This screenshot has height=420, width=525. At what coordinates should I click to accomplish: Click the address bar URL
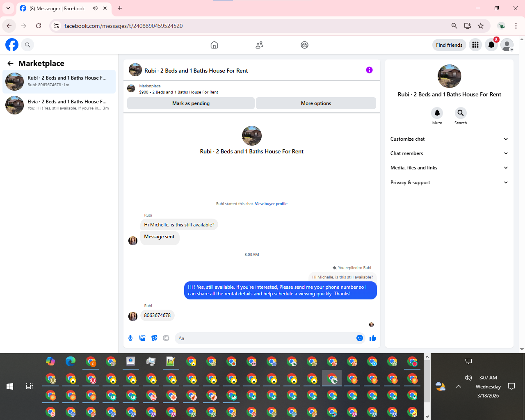pos(123,26)
